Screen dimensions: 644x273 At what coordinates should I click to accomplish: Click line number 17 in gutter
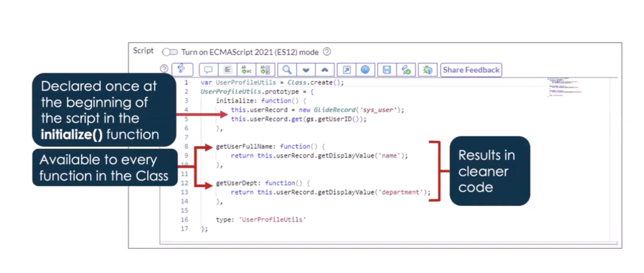[185, 229]
